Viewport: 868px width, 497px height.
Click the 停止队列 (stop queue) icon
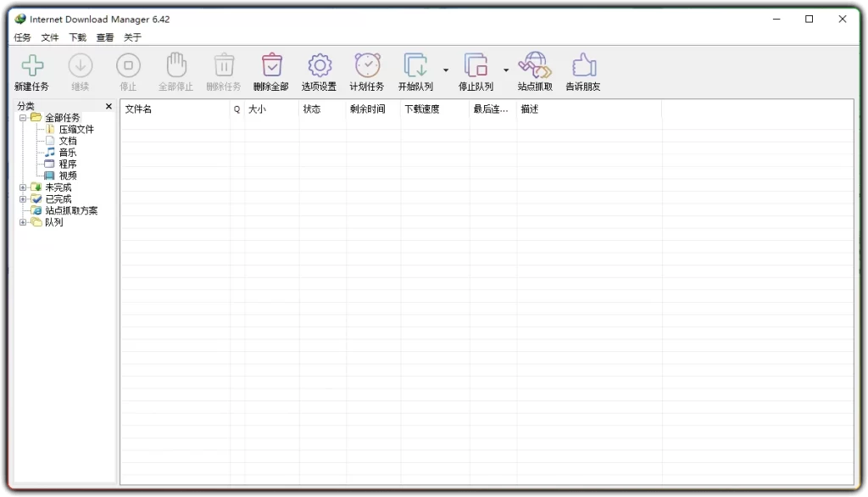476,65
